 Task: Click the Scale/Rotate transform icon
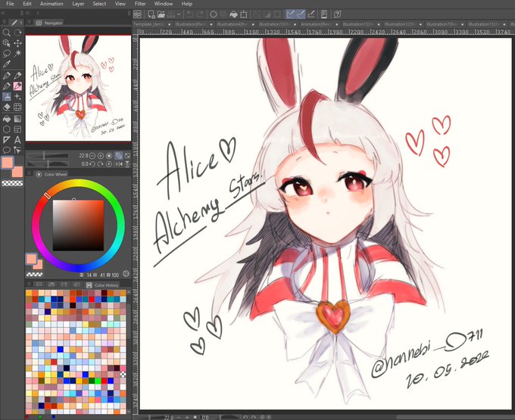tap(244, 14)
